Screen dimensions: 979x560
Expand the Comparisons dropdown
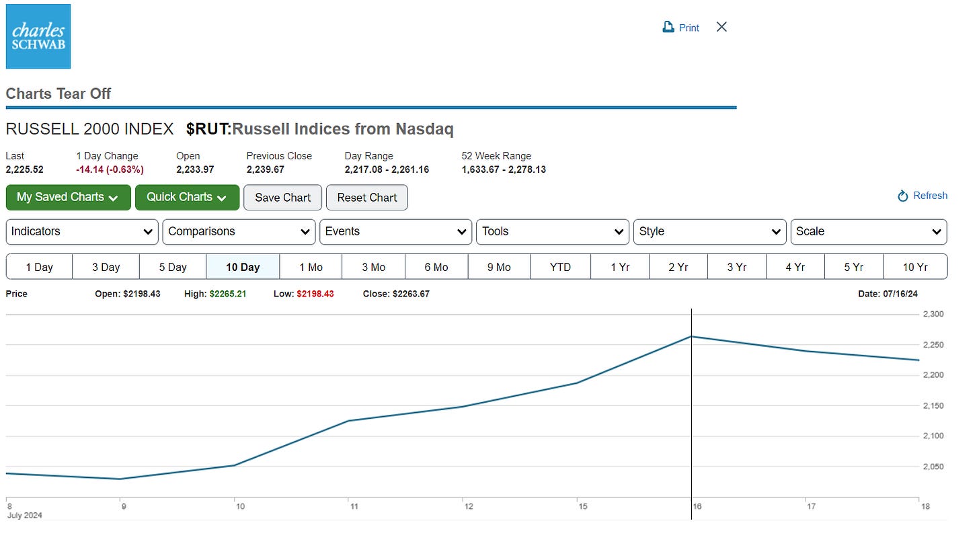(x=239, y=232)
